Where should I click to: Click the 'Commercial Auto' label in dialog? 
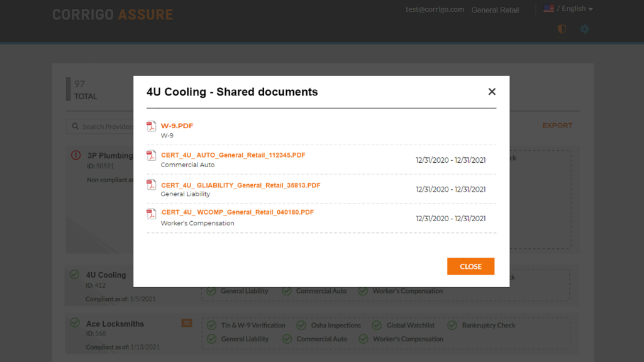[x=187, y=165]
